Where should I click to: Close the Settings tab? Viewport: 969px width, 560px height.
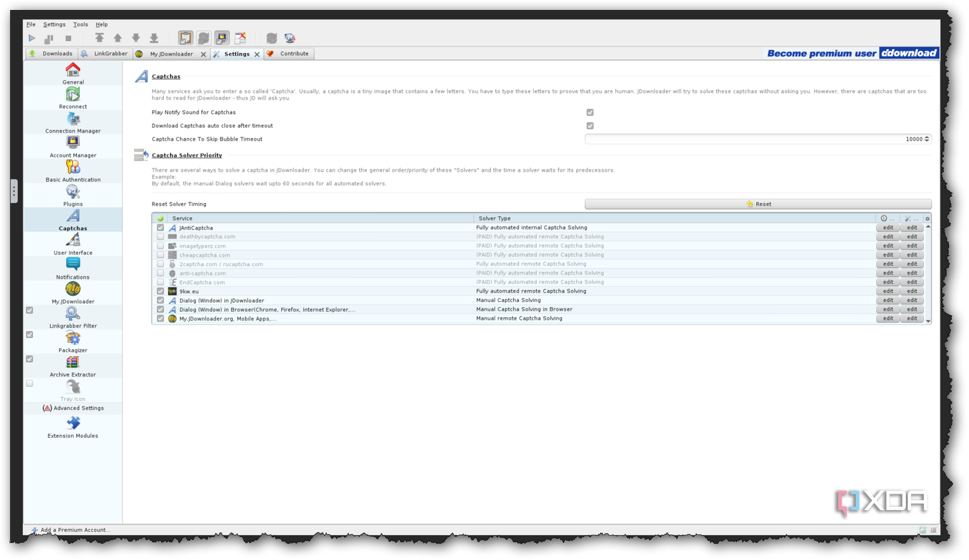click(x=257, y=54)
